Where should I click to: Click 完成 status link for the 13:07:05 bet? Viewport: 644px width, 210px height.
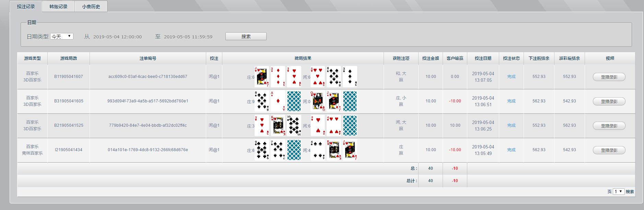pos(511,77)
